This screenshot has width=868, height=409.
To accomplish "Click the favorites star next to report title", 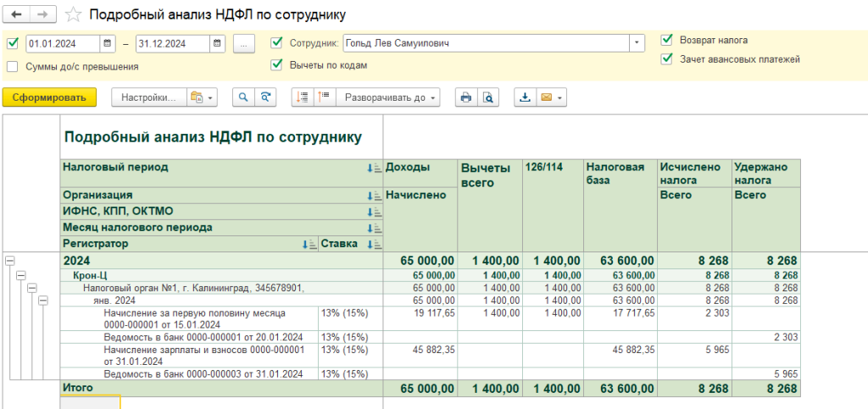I will click(x=75, y=15).
